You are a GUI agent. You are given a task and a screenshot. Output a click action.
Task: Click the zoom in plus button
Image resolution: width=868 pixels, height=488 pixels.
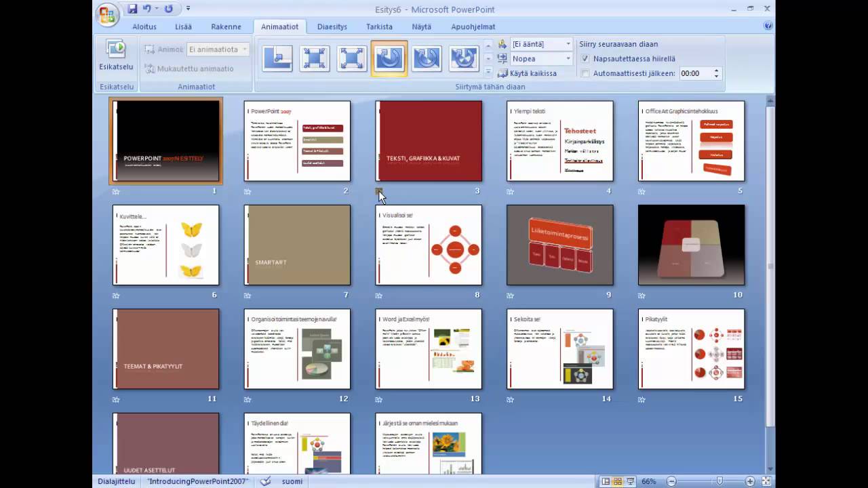(751, 481)
